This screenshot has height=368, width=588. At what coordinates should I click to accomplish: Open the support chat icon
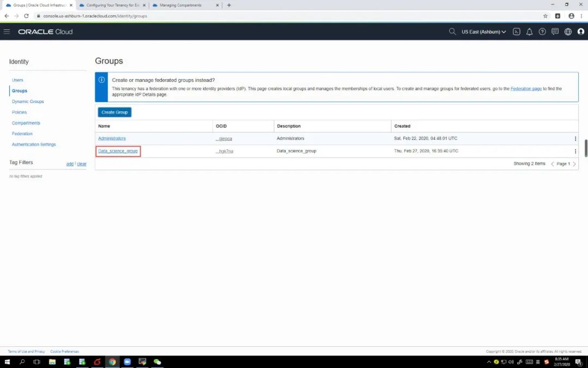click(x=555, y=32)
